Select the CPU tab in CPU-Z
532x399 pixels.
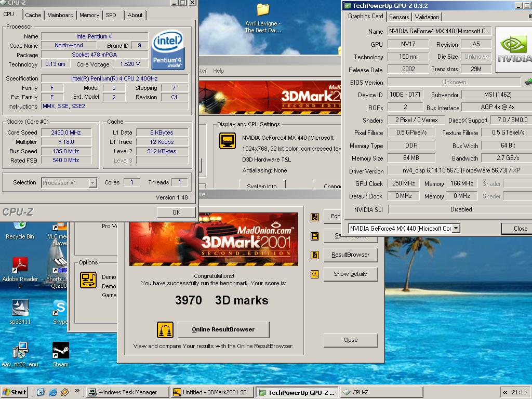click(9, 14)
